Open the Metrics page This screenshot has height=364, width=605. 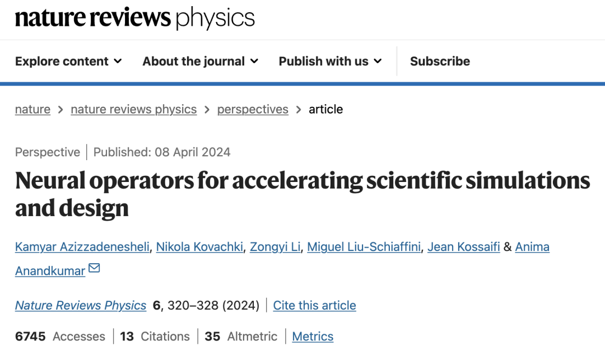pos(313,337)
